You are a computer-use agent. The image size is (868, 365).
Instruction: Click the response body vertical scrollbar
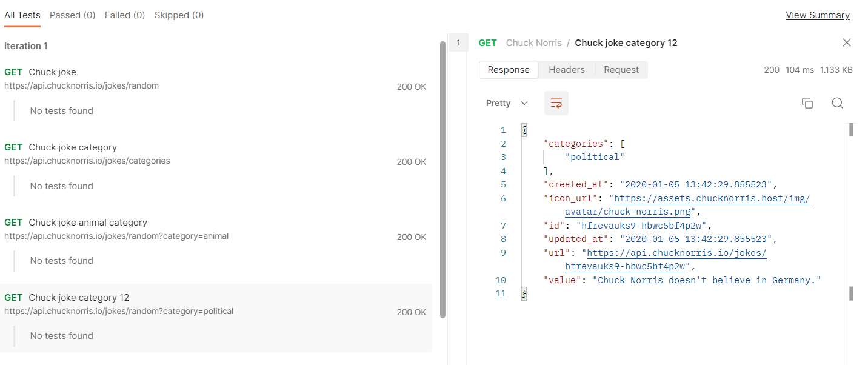tap(851, 130)
